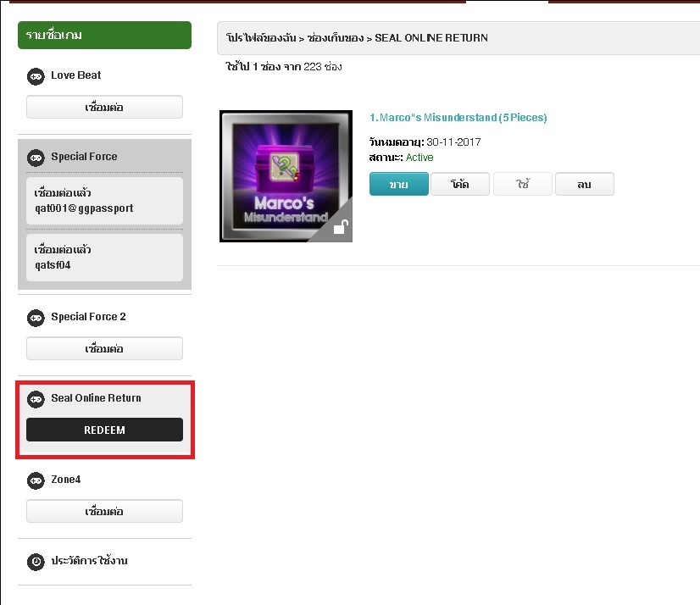This screenshot has width=700, height=605.
Task: Open ประวัติการใช้งาน usage history menu item
Action: (89, 561)
